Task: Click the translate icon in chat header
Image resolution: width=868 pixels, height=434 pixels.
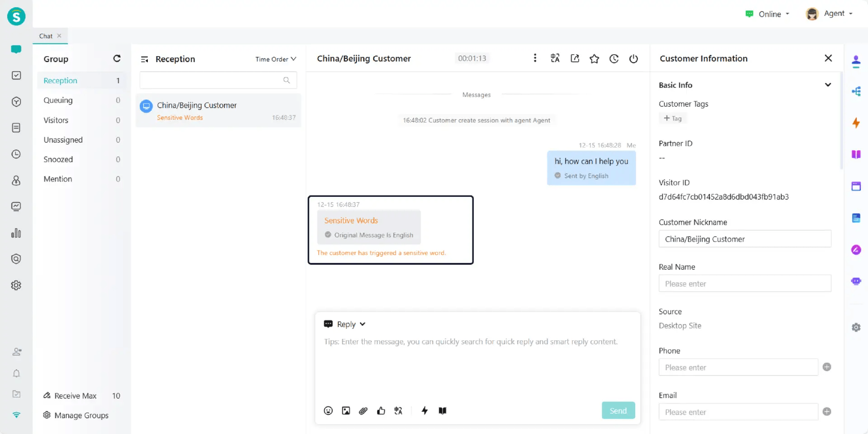Action: click(555, 58)
